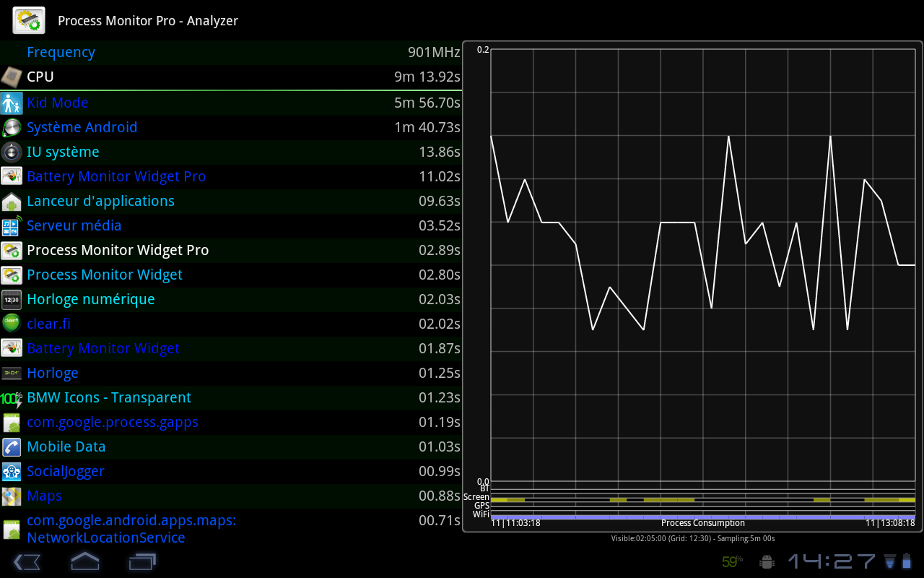Select the Maps process name
This screenshot has height=578, width=924.
(x=44, y=496)
